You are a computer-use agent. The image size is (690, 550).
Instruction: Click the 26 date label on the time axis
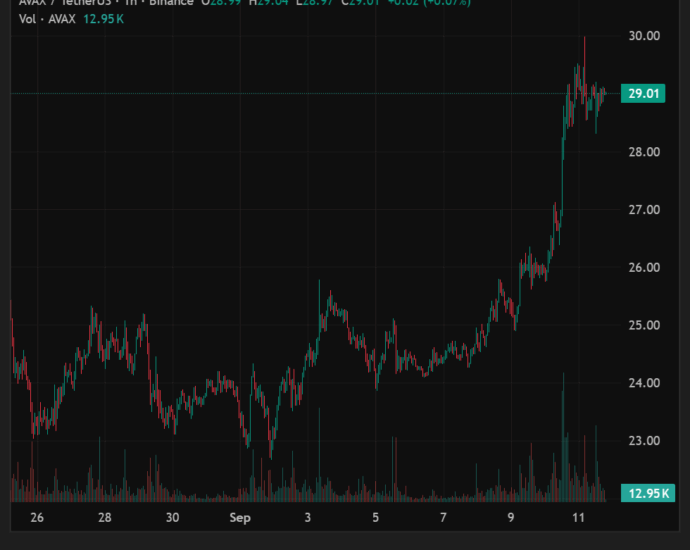click(37, 518)
